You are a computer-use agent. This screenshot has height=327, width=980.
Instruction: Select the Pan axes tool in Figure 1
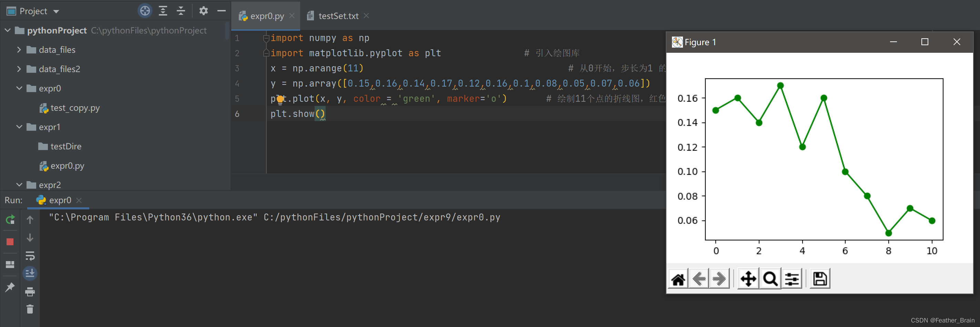748,279
